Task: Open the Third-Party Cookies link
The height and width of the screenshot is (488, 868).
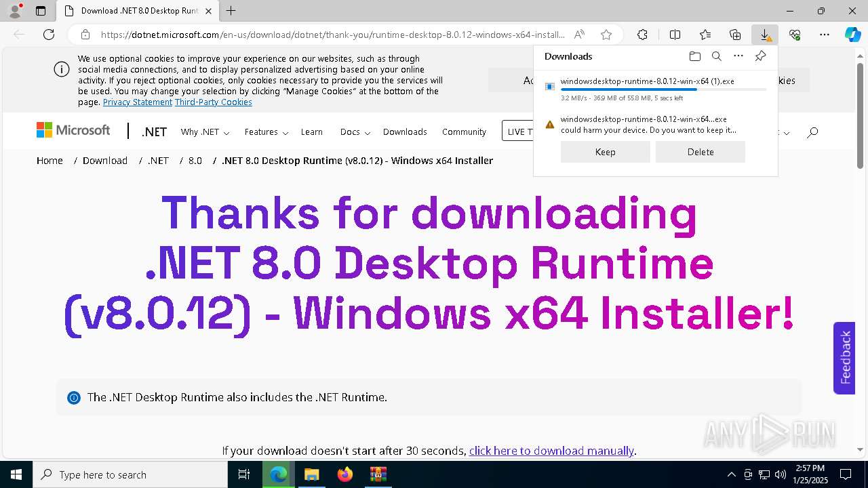Action: point(214,102)
